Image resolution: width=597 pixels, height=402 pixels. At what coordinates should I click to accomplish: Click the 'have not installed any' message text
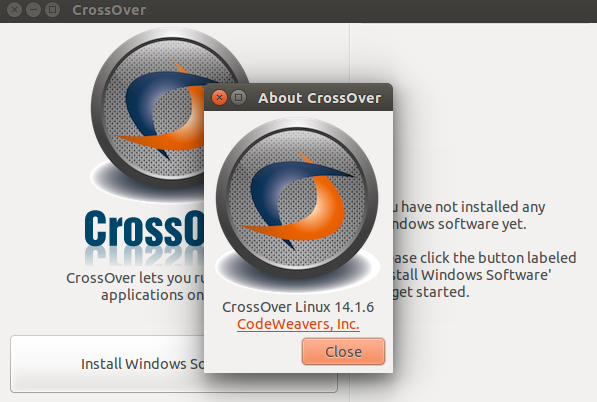(473, 207)
